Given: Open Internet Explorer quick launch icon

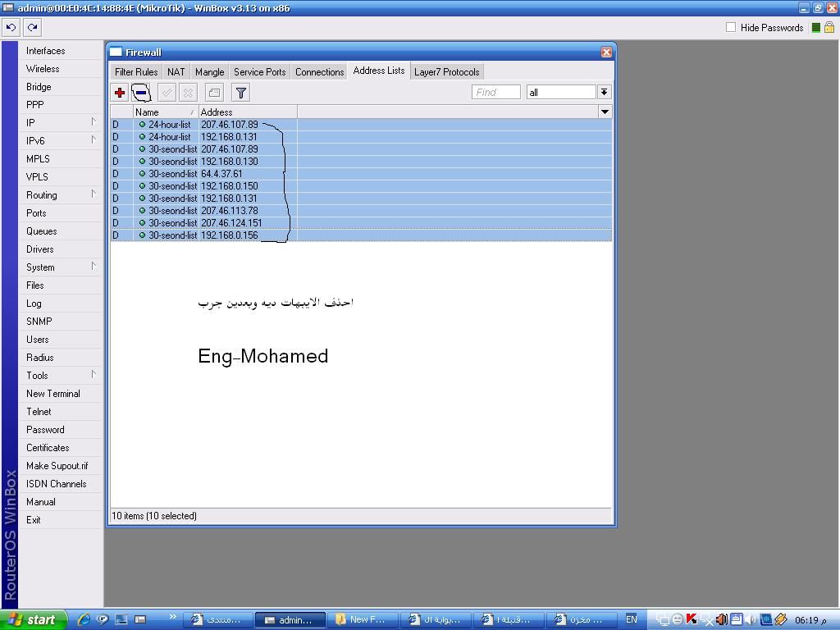Looking at the screenshot, I should click(x=83, y=620).
